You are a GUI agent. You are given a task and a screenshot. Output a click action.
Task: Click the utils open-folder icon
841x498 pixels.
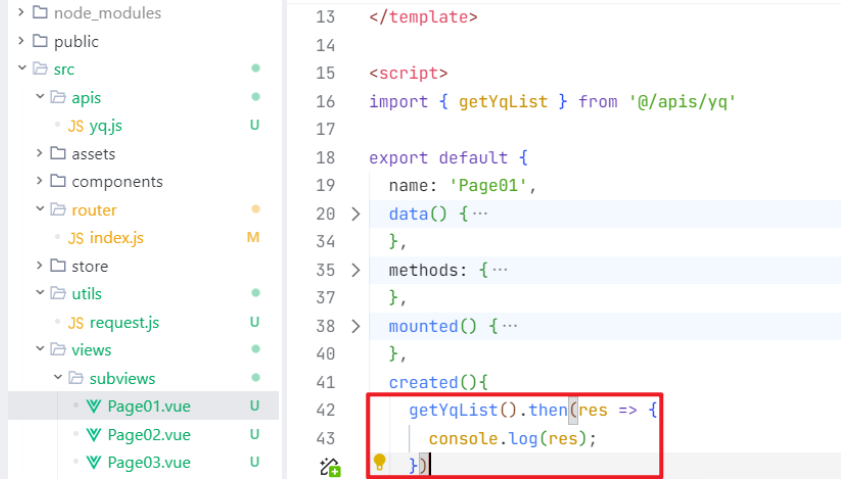(x=58, y=292)
